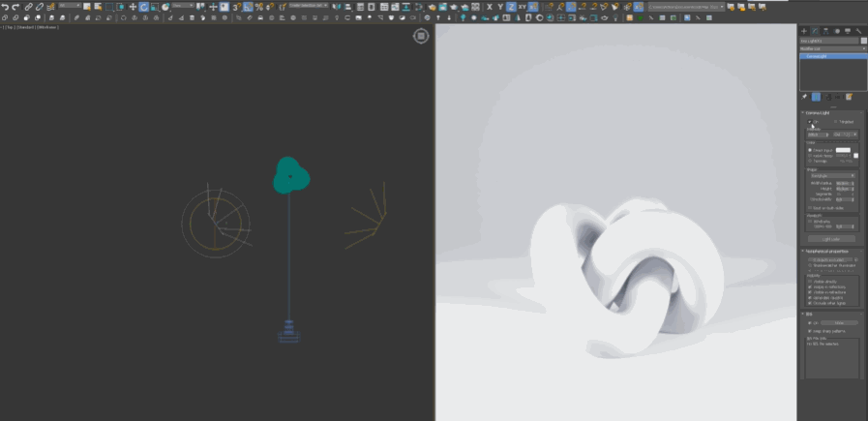Toggle the IES On checkbox
The width and height of the screenshot is (868, 421).
tap(810, 323)
